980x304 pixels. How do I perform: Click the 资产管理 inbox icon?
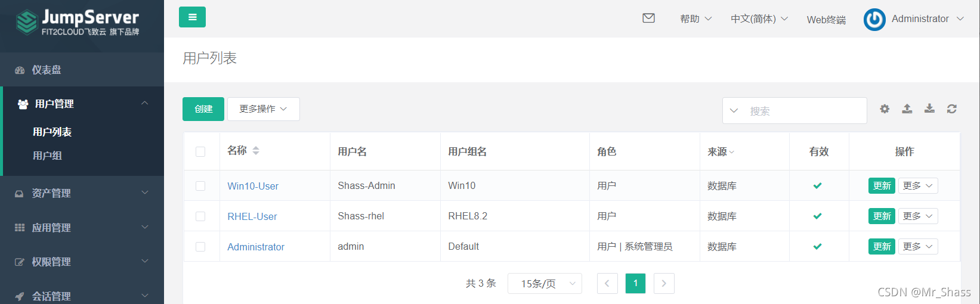(20, 194)
